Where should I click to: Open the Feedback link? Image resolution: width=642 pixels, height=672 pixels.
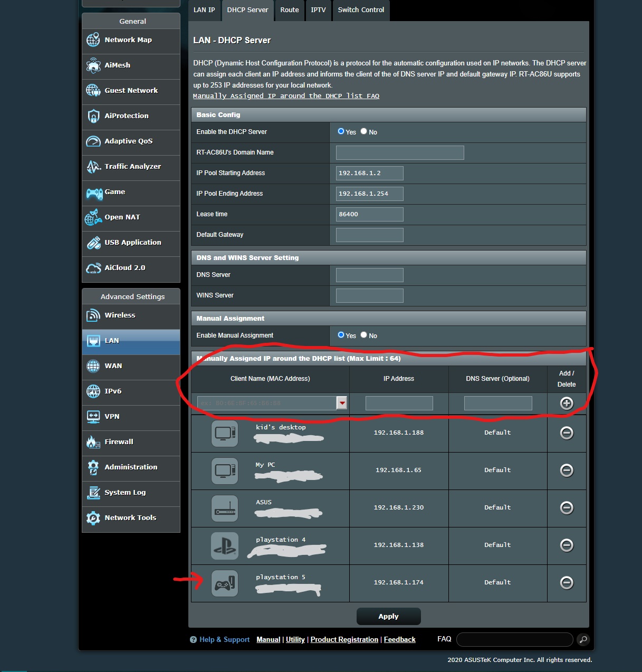400,640
